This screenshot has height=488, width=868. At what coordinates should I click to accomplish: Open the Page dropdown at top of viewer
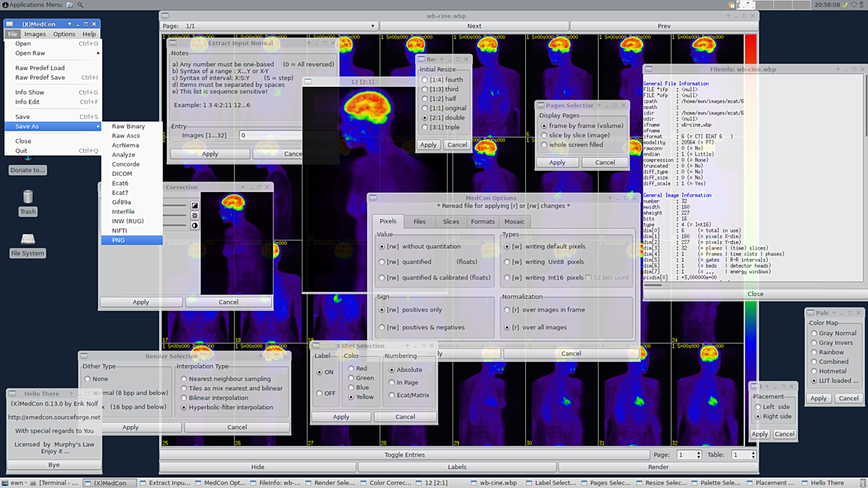(372, 26)
